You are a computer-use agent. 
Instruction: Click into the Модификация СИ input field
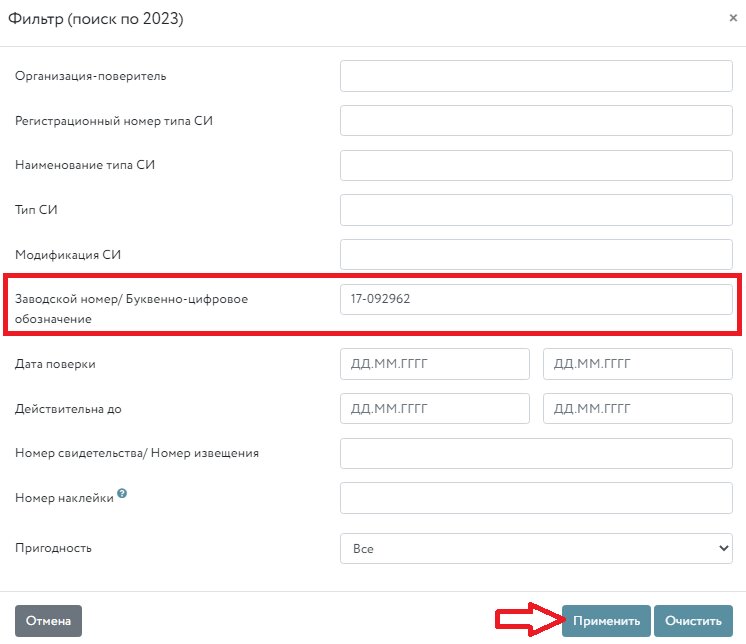(x=536, y=254)
